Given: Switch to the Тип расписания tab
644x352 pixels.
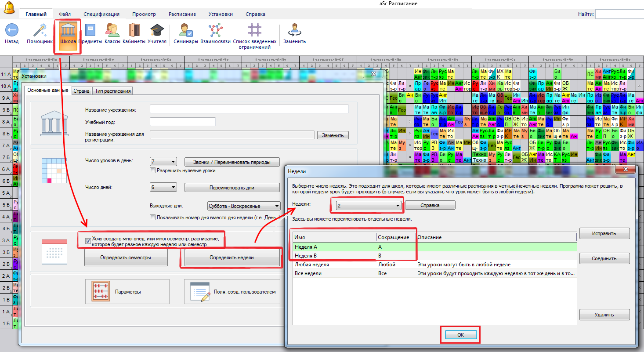Looking at the screenshot, I should tap(112, 91).
